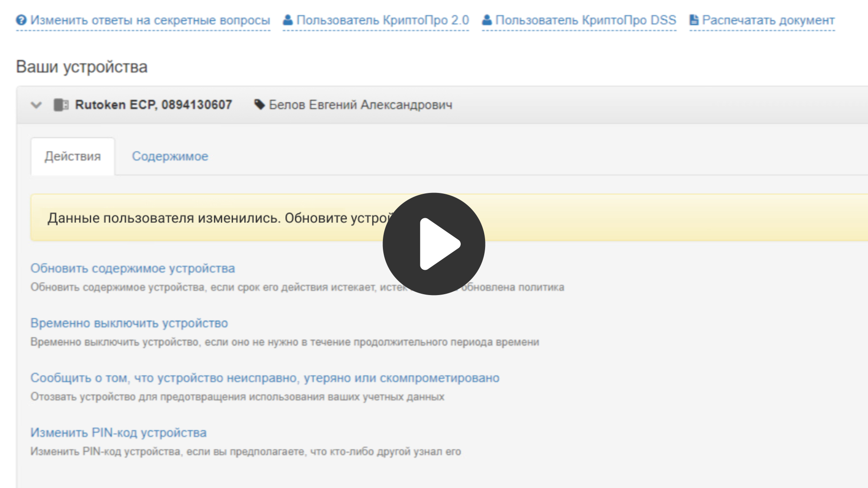The width and height of the screenshot is (868, 488).
Task: Click Изменить PIN-код устройства
Action: tap(118, 432)
